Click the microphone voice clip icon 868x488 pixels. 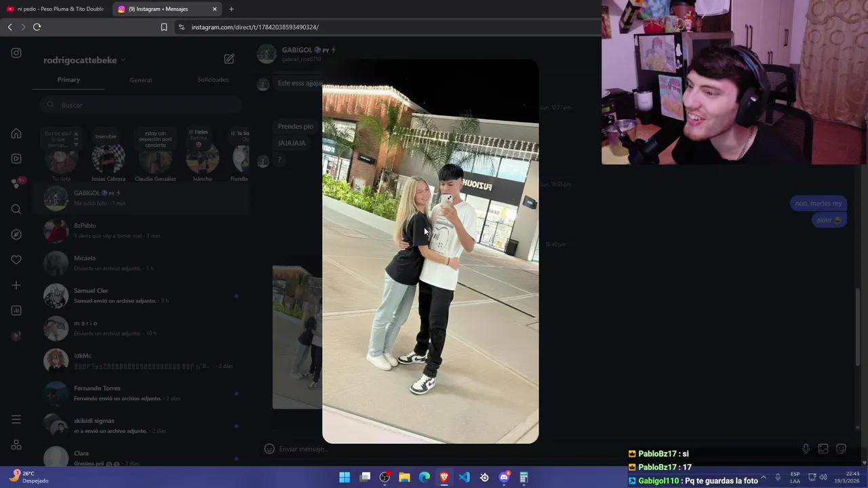806,449
